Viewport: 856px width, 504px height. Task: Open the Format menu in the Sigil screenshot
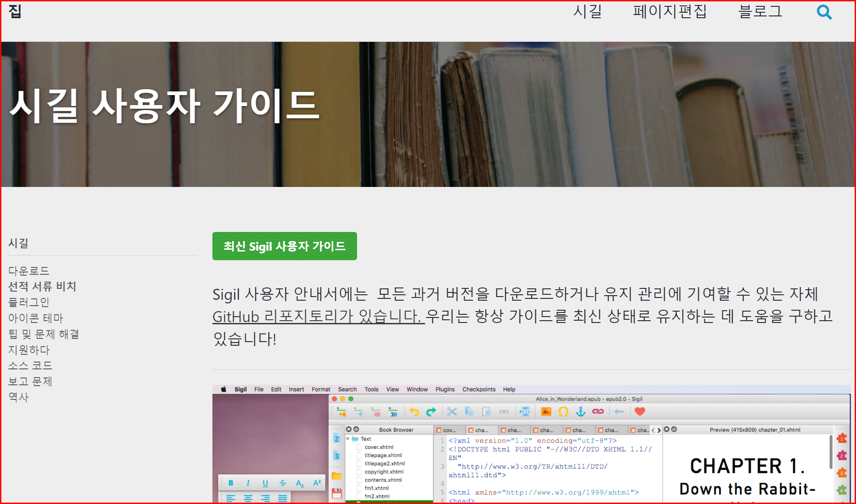(321, 389)
